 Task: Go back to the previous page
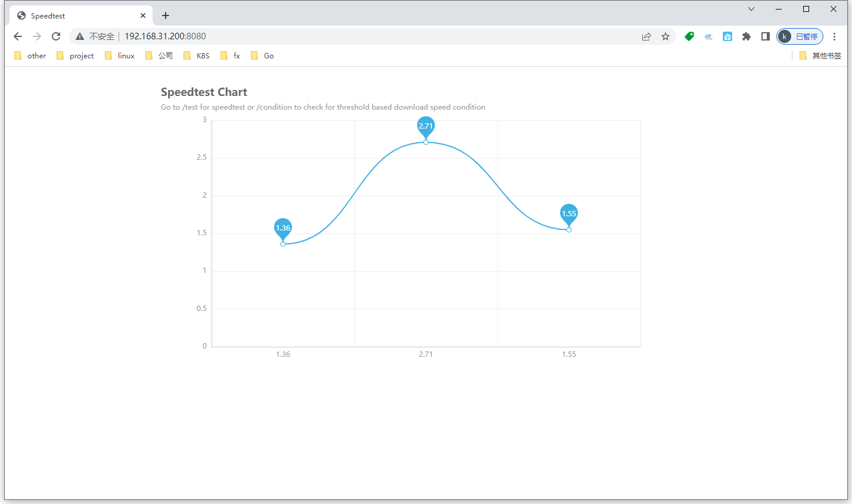(18, 36)
